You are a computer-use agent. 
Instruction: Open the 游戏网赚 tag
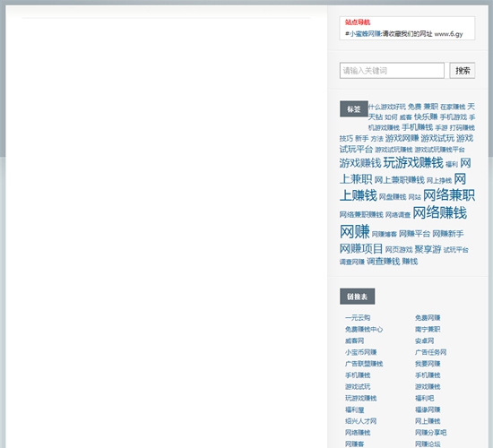[x=402, y=138]
